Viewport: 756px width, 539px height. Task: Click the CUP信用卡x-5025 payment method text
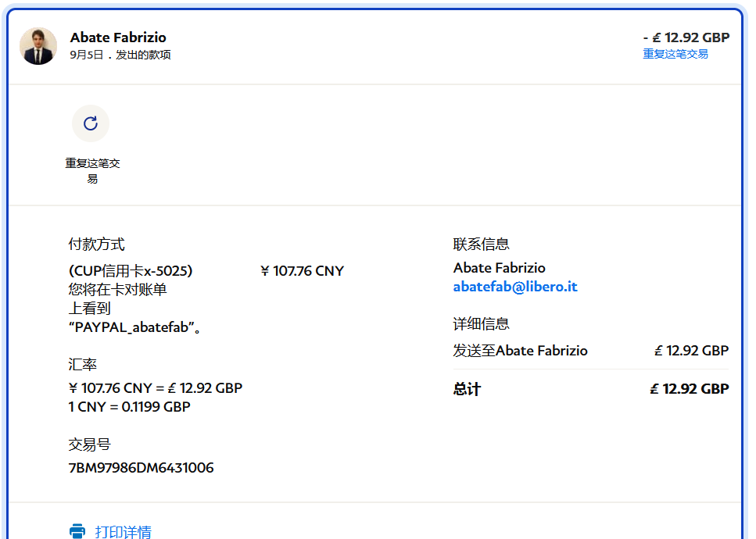[x=131, y=271]
